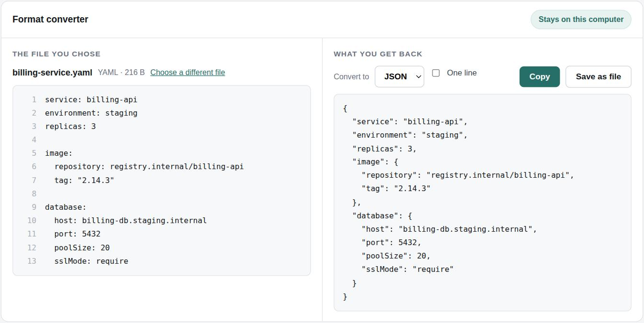Click JSON line '"environment": "staging",'
Screen dimensions: 644x323
[x=410, y=135]
